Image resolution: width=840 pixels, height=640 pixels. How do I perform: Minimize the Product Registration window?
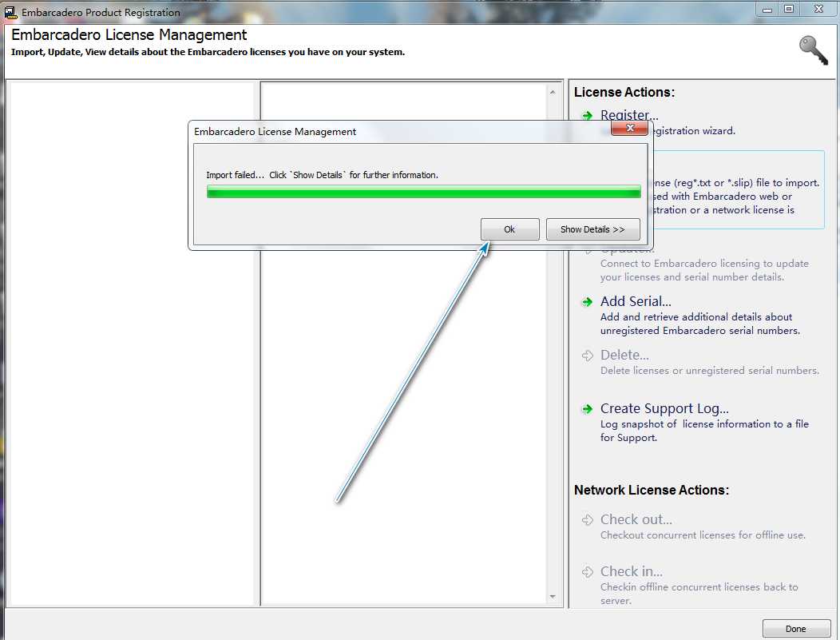point(767,9)
